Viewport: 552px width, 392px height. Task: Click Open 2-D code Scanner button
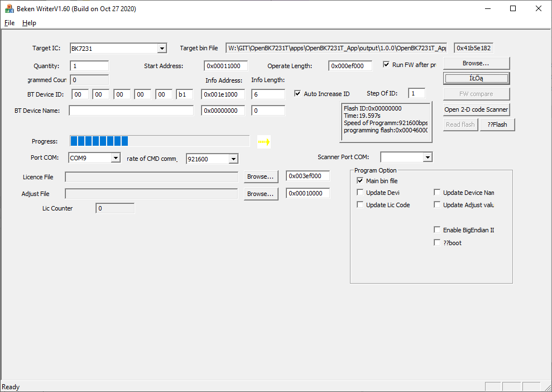(476, 109)
